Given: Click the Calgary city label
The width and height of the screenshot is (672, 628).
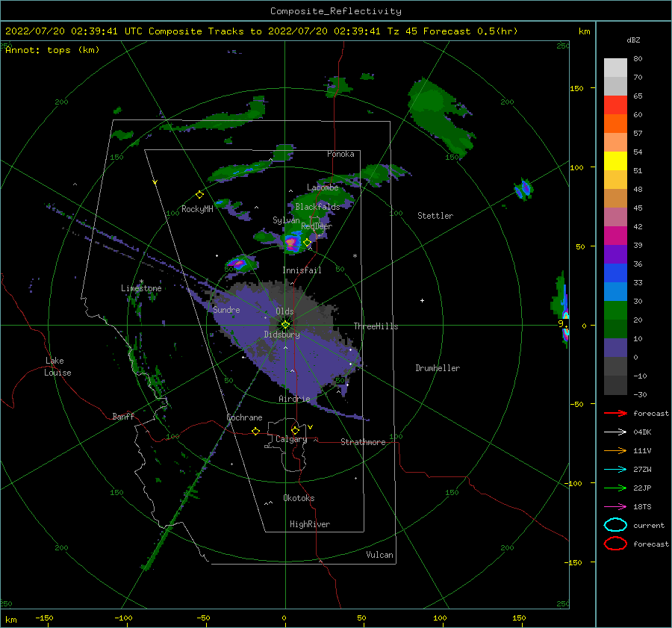Looking at the screenshot, I should (291, 439).
